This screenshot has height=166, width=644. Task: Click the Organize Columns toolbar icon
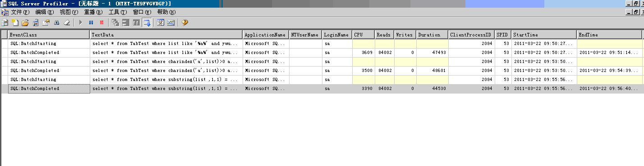pyautogui.click(x=115, y=22)
